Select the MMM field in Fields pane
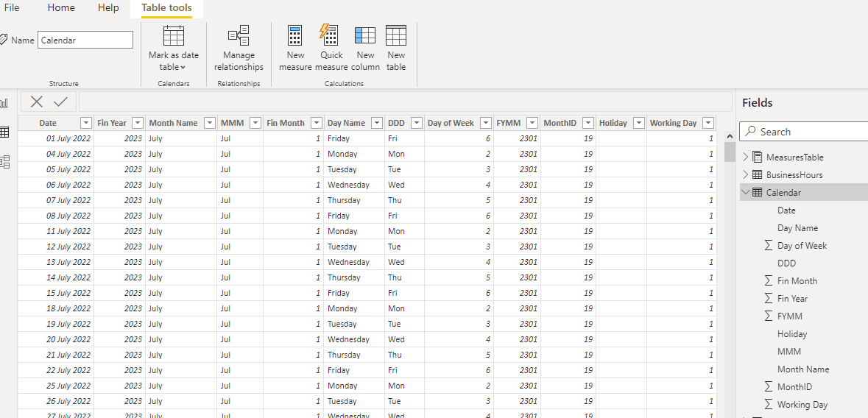Image resolution: width=868 pixels, height=418 pixels. tap(788, 352)
